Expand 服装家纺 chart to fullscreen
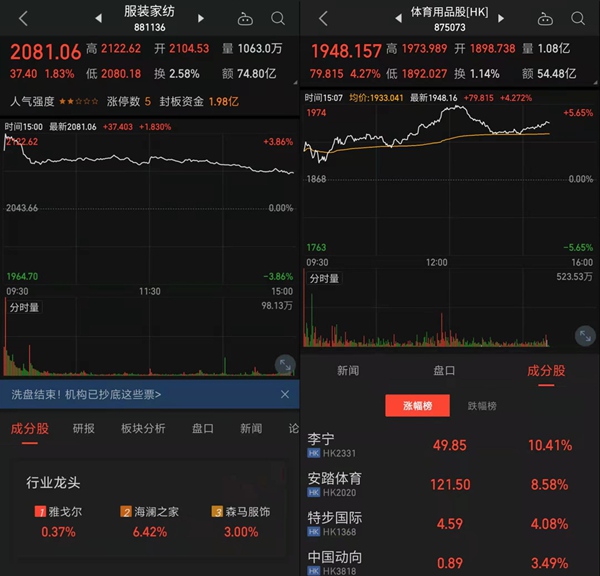Viewport: 600px width, 576px height. click(x=285, y=365)
